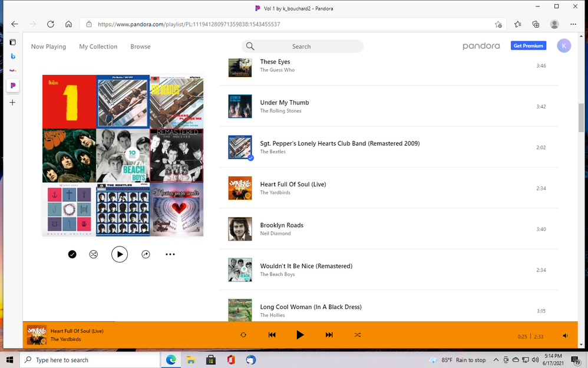Skip to the next track in the player bar
This screenshot has width=588, height=368.
[329, 334]
